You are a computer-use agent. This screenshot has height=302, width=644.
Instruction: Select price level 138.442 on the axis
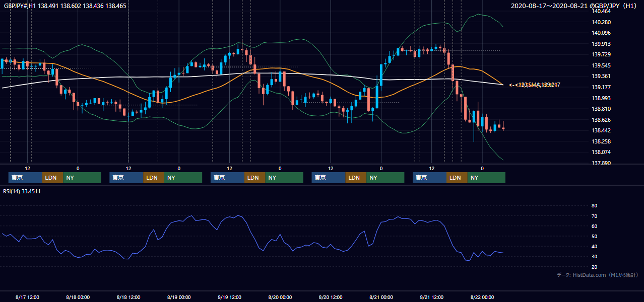tap(602, 130)
